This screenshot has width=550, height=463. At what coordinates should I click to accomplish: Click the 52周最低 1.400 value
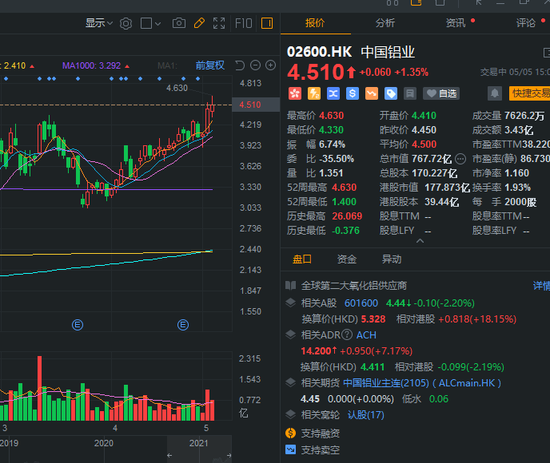pyautogui.click(x=344, y=202)
